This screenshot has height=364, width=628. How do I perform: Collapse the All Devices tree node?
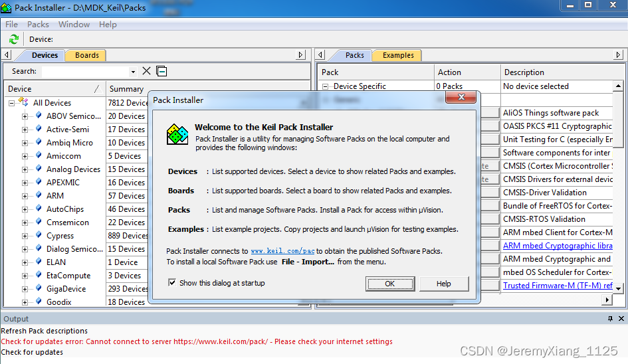(x=11, y=103)
